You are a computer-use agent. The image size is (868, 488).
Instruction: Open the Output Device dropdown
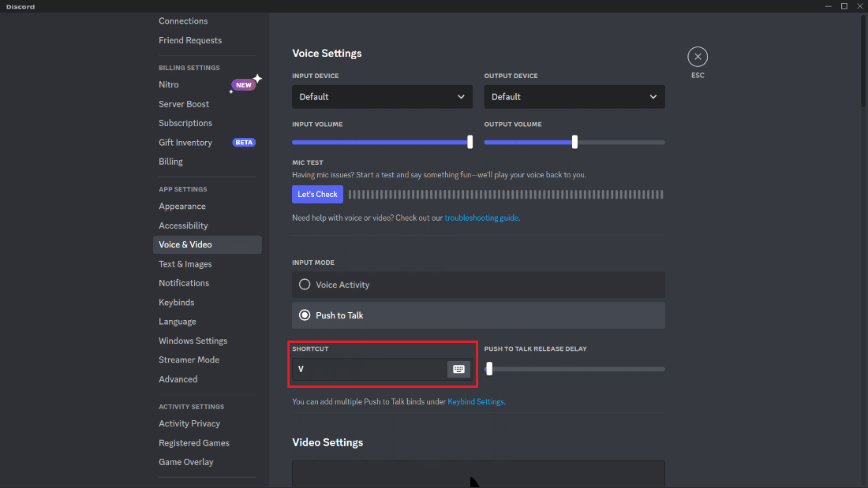click(x=574, y=96)
